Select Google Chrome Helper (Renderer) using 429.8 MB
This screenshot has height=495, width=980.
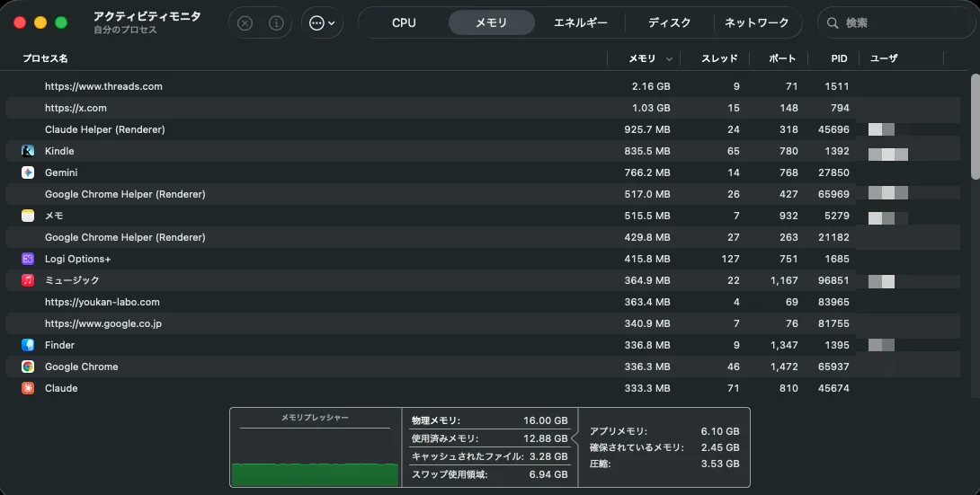click(x=483, y=237)
